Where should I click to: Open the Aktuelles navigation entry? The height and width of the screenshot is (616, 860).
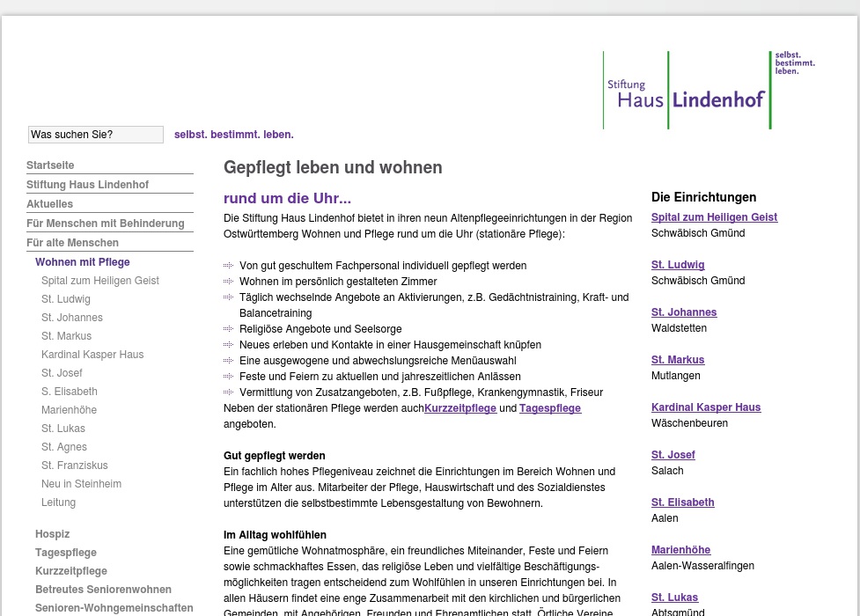coord(50,203)
